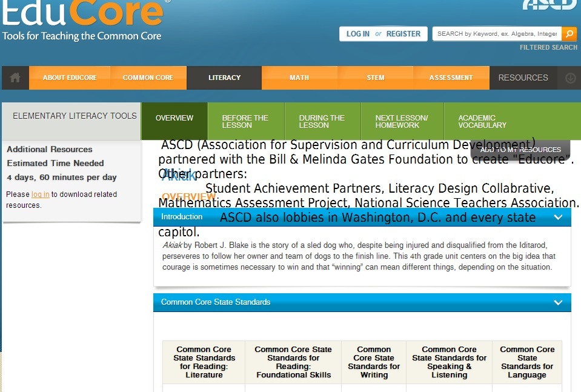Collapse the Common Core State Standards section
The width and height of the screenshot is (581, 392).
tap(558, 302)
